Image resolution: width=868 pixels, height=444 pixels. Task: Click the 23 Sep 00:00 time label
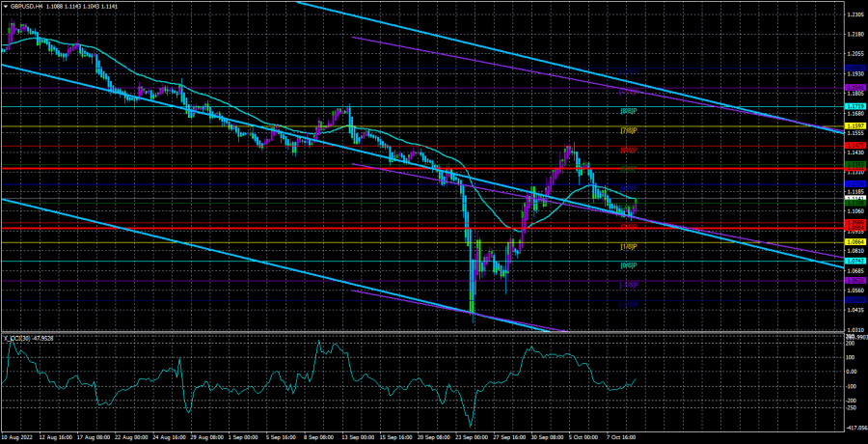click(472, 437)
